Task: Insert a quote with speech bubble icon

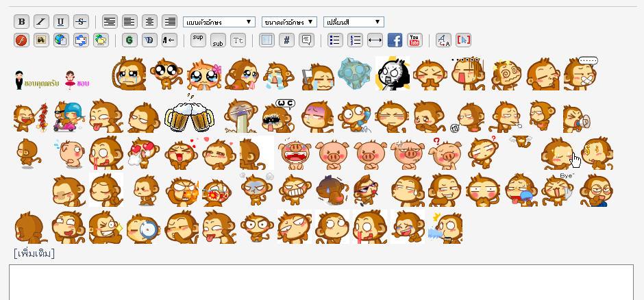Action: point(306,40)
